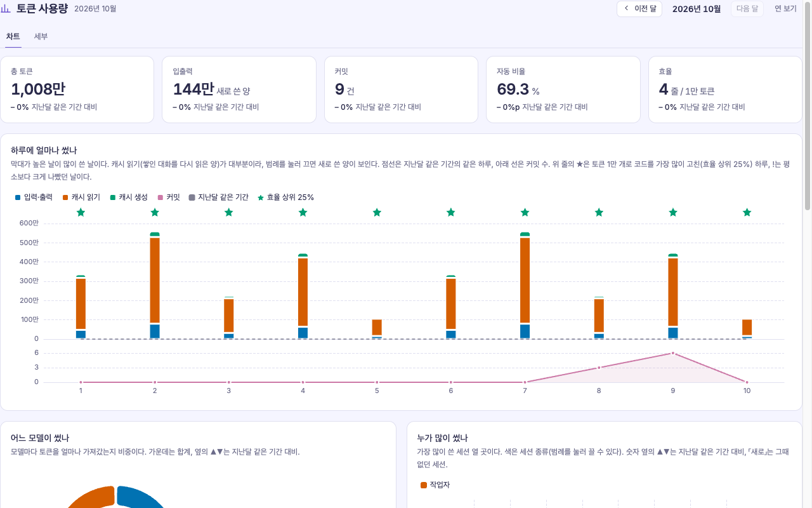The height and width of the screenshot is (508, 812).
Task: Pick the star marker above day 4
Action: click(303, 212)
